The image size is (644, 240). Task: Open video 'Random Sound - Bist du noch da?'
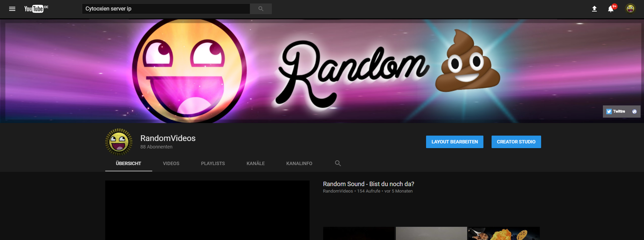[x=368, y=184]
